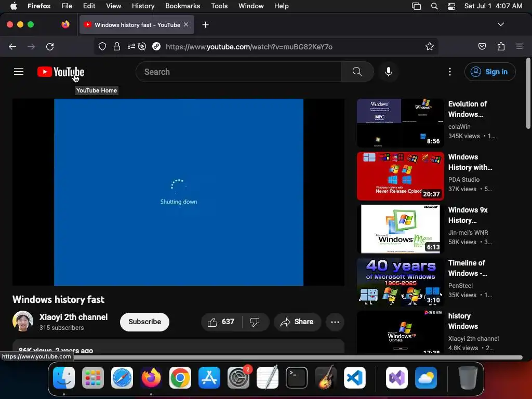Open Visual Studio Code from Dock
Viewport: 532px width, 399px height.
[354, 378]
